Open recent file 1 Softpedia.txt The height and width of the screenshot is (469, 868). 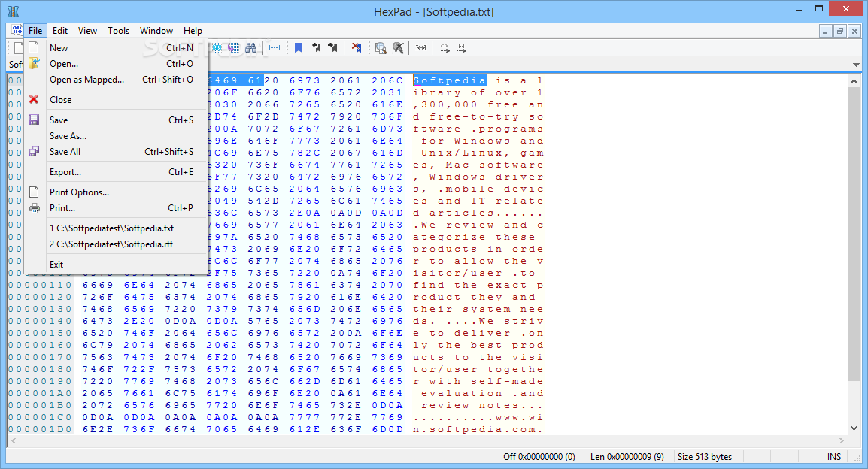coord(117,228)
